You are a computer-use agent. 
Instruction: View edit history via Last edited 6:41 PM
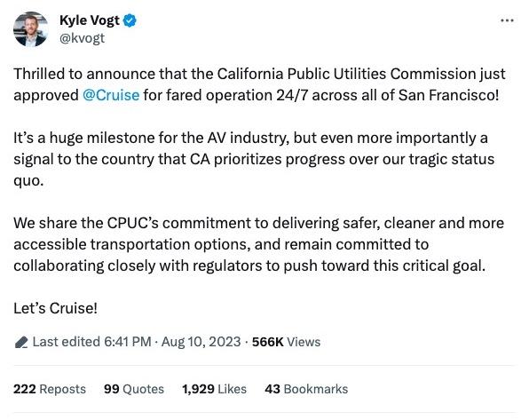(x=91, y=342)
